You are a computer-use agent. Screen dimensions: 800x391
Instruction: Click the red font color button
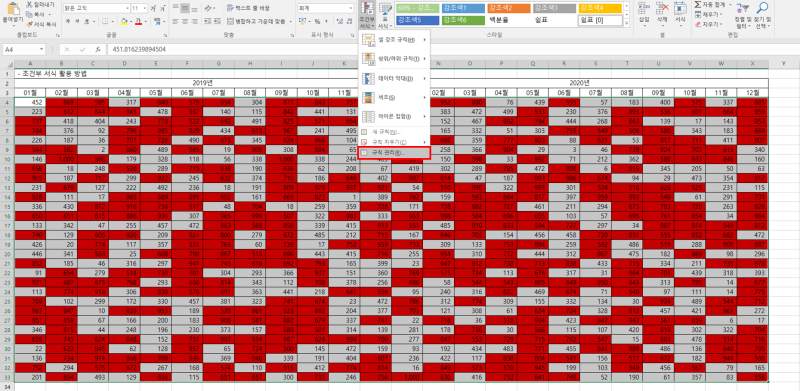[x=139, y=21]
